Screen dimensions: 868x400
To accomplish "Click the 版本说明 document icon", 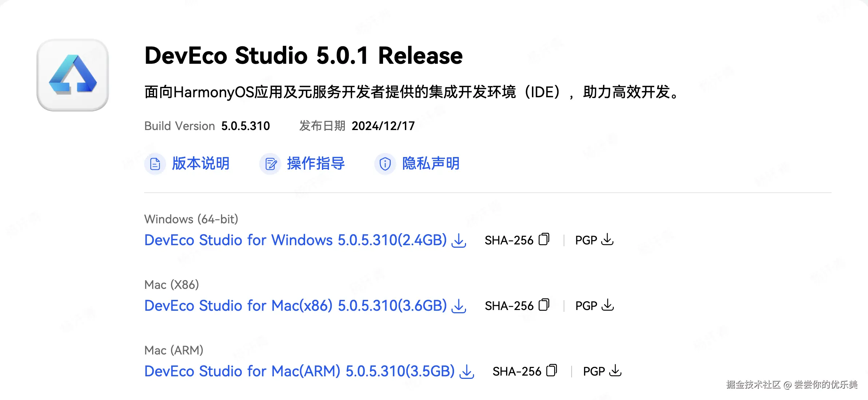I will pos(155,164).
